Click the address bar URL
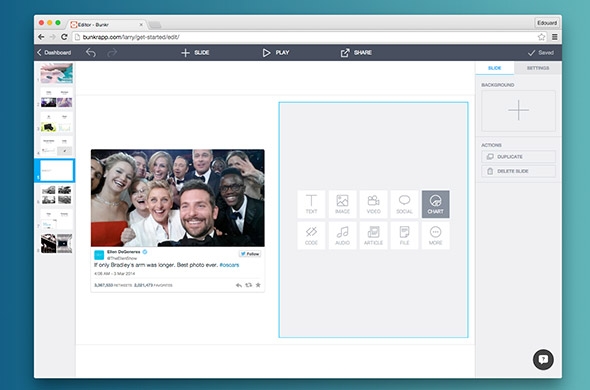Screen dimensions: 590x390 131,37
